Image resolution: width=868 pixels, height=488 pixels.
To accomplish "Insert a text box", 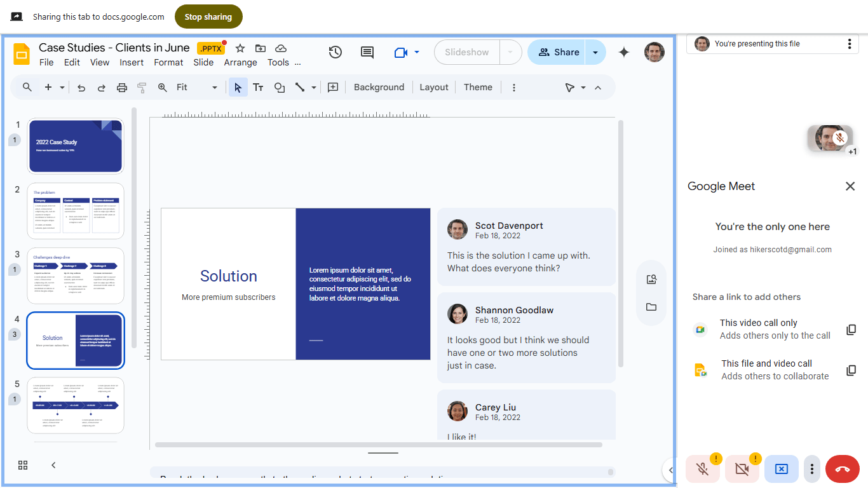I will tap(258, 87).
